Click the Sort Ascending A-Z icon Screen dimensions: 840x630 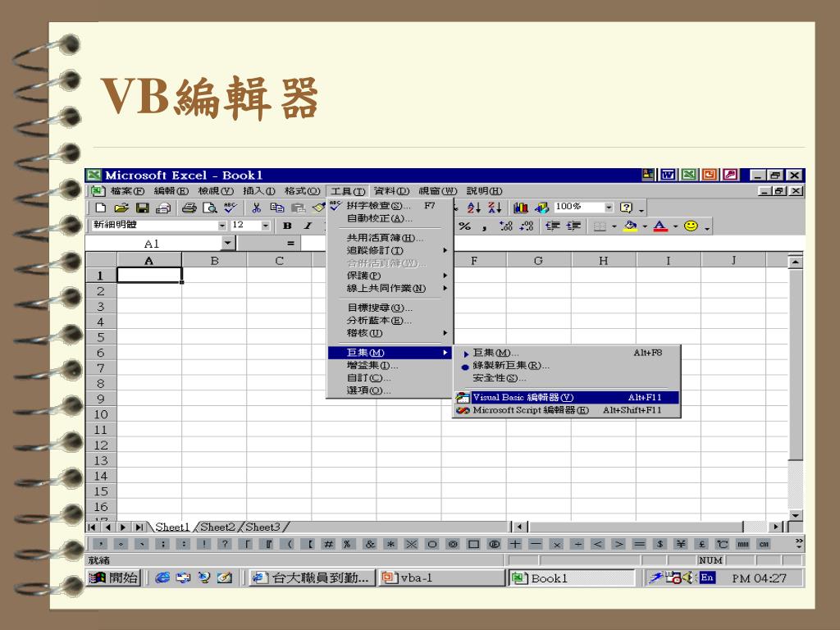[x=473, y=208]
